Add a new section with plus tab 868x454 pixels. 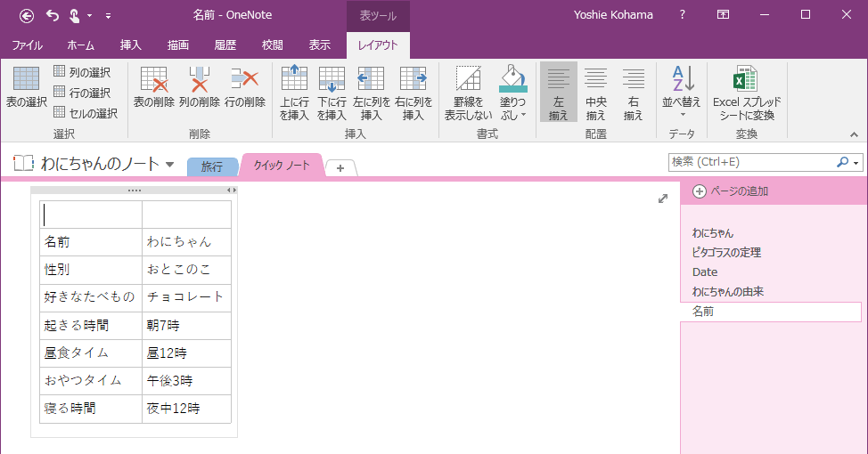click(x=340, y=167)
